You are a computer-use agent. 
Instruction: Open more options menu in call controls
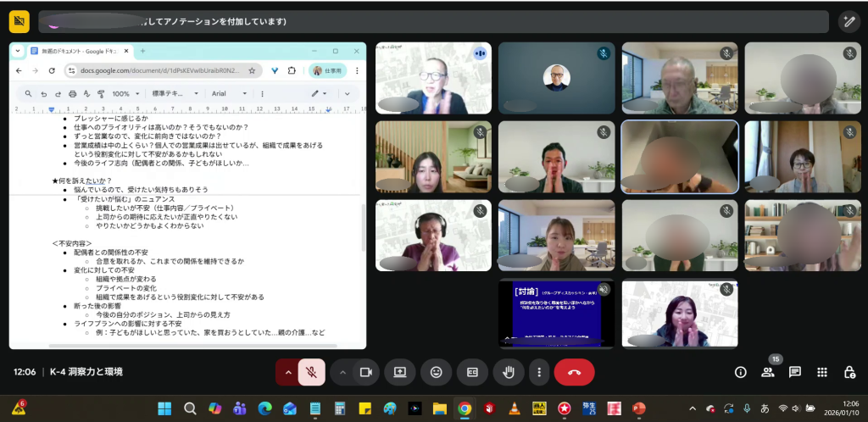pyautogui.click(x=539, y=372)
